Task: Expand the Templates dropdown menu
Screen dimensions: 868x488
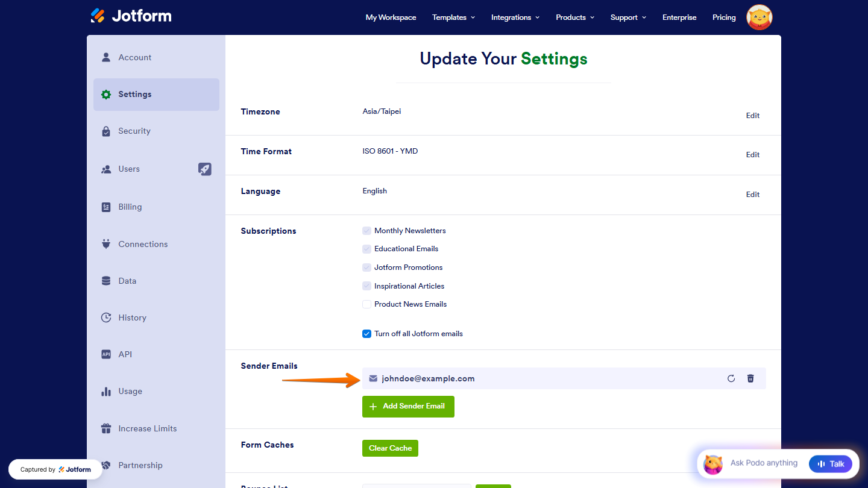Action: pyautogui.click(x=453, y=17)
